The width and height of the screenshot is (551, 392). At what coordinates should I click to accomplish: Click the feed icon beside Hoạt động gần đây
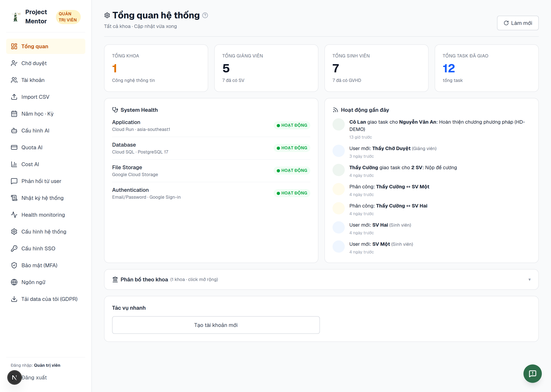point(335,110)
